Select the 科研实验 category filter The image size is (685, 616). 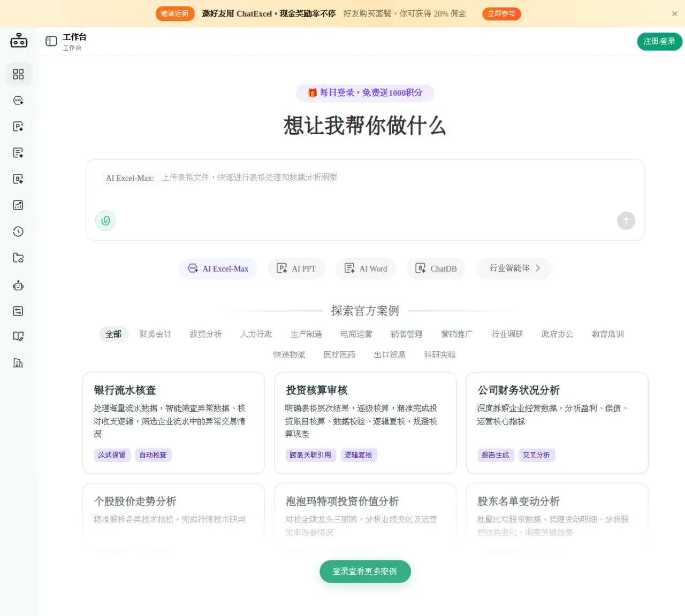(440, 355)
